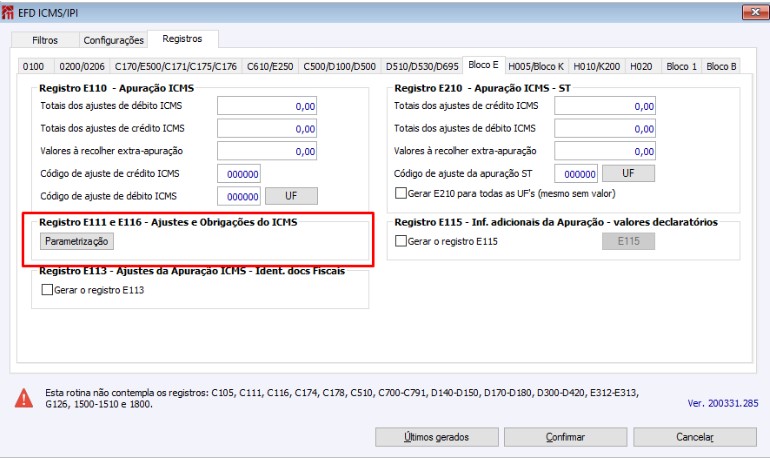The height and width of the screenshot is (458, 770).
Task: Click the Últimos gerados button
Action: tap(437, 437)
